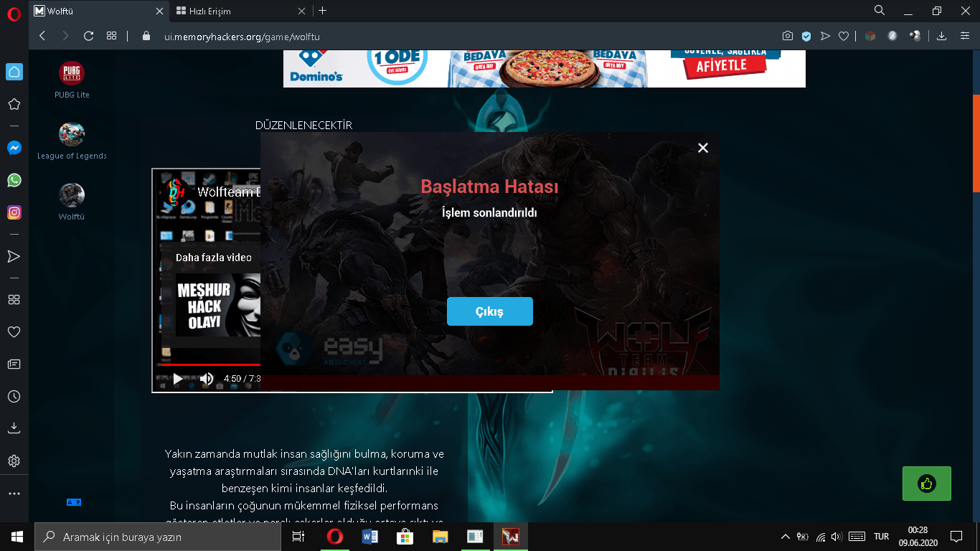
Task: Open Personal News in the sidebar
Action: [14, 364]
